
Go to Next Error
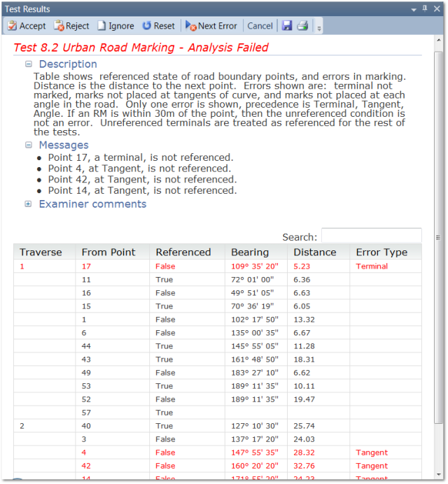tap(211, 26)
